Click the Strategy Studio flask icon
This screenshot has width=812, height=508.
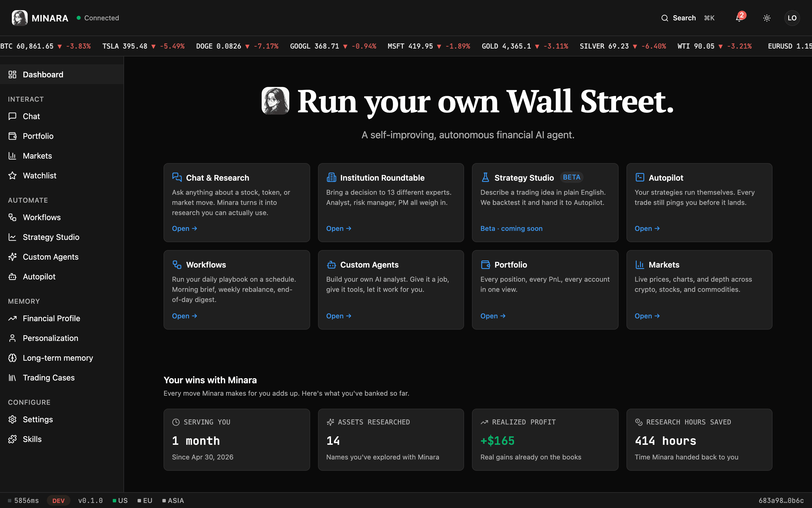485,178
